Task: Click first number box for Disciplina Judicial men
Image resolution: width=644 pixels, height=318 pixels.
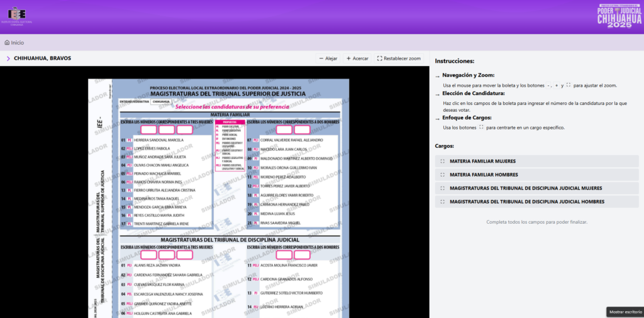Action: pos(284,255)
